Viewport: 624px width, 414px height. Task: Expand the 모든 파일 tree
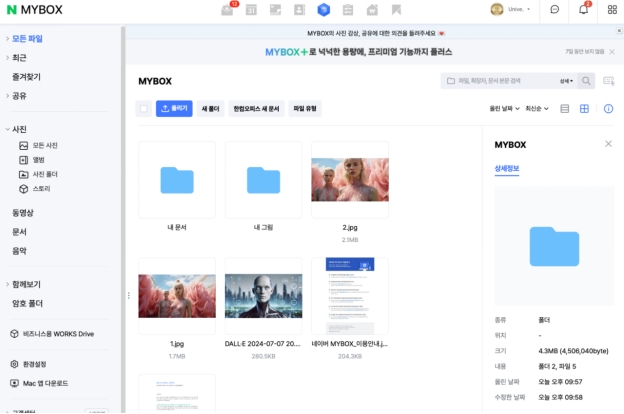(x=8, y=39)
